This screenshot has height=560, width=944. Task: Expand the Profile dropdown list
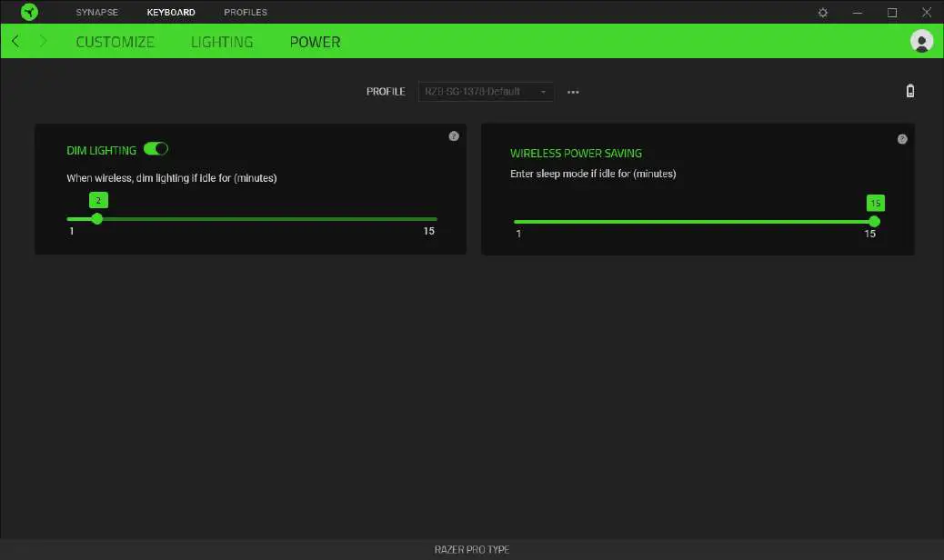click(x=486, y=92)
